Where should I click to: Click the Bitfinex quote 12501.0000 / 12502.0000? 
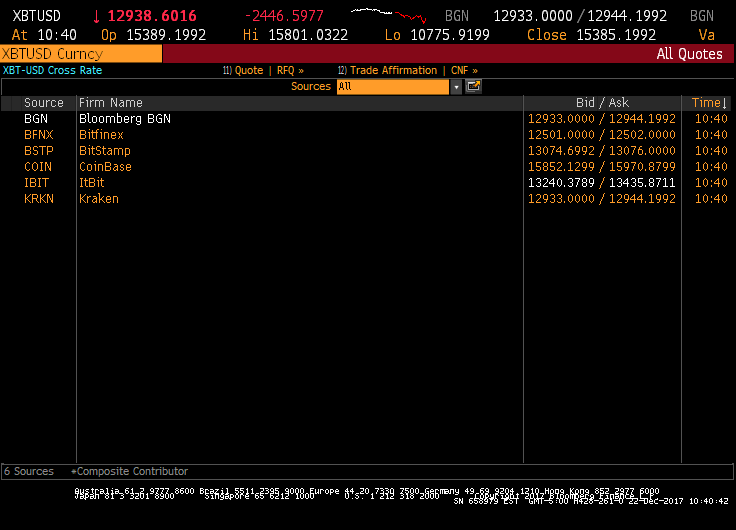point(602,135)
